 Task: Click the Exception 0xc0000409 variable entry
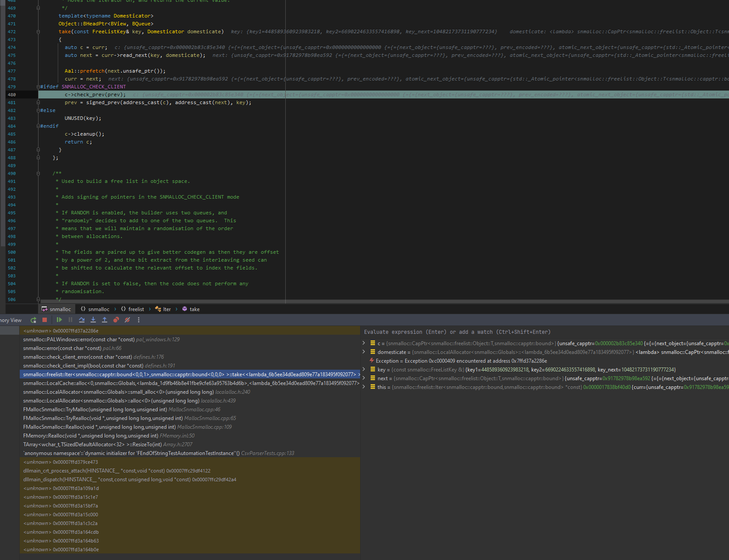545,361
